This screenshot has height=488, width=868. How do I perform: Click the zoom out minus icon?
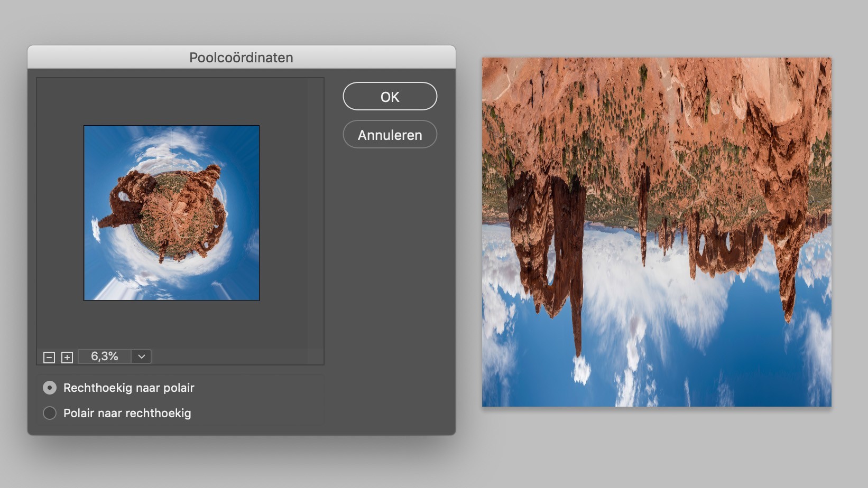coord(49,358)
